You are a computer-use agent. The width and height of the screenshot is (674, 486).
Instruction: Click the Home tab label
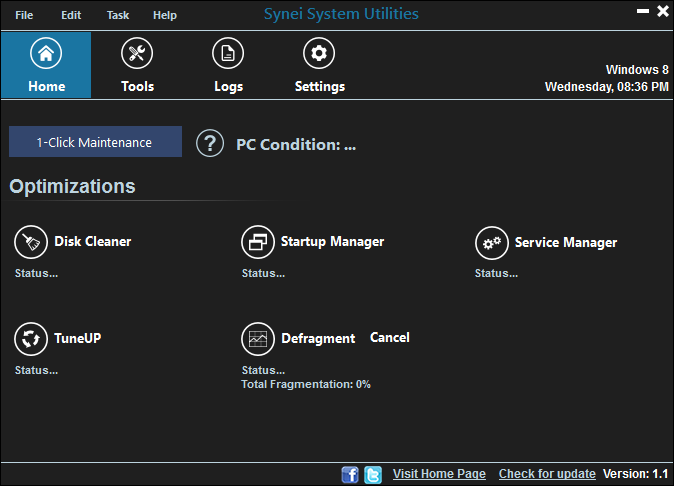point(47,86)
